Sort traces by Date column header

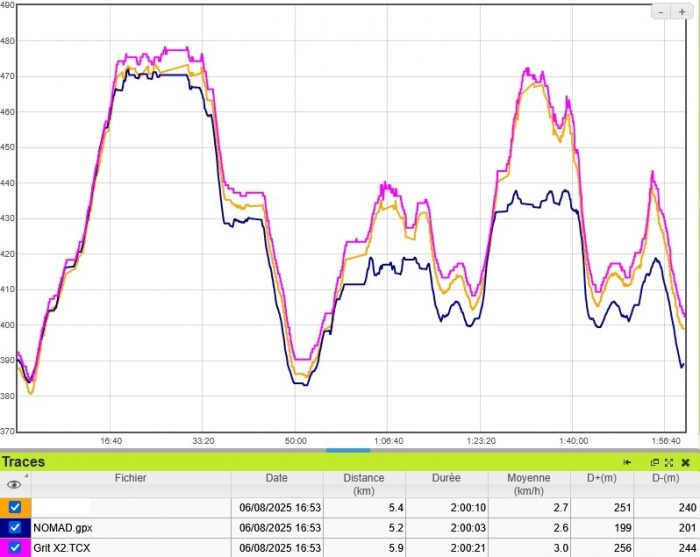click(x=276, y=478)
